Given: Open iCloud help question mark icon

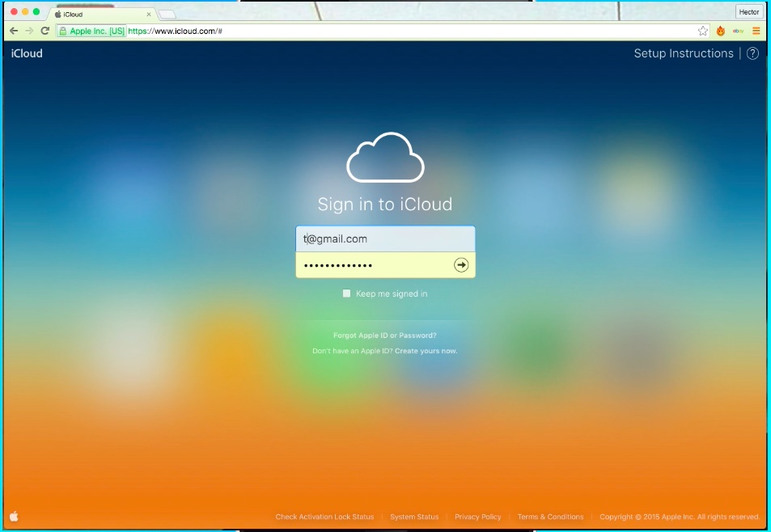Looking at the screenshot, I should click(753, 53).
